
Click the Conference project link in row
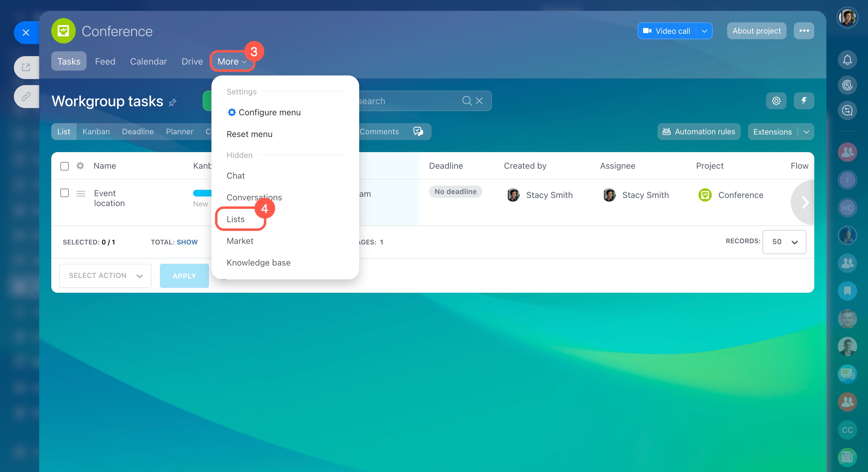click(x=741, y=195)
